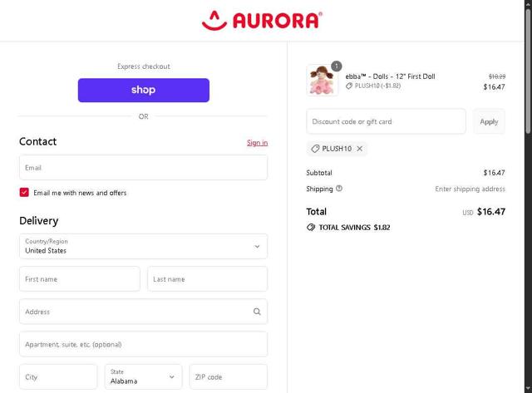The image size is (532, 393).
Task: Click the First Doll product thumbnail
Action: (x=323, y=81)
